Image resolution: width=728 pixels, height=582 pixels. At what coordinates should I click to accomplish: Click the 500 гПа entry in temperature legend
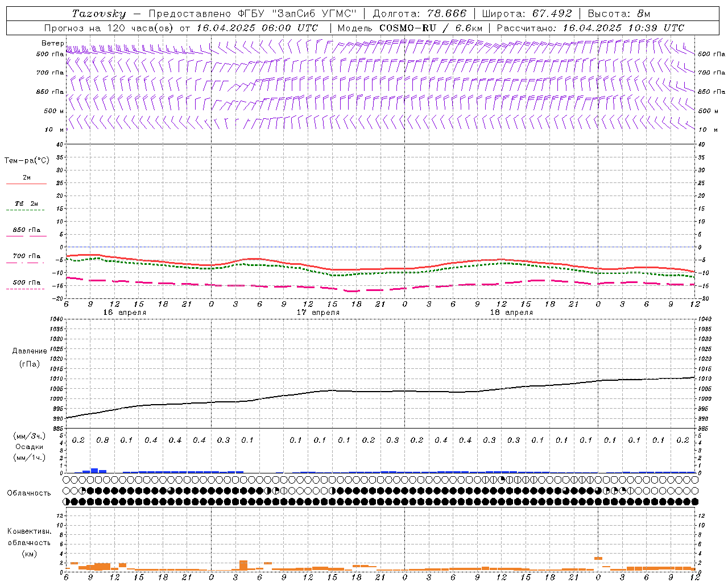tap(27, 282)
